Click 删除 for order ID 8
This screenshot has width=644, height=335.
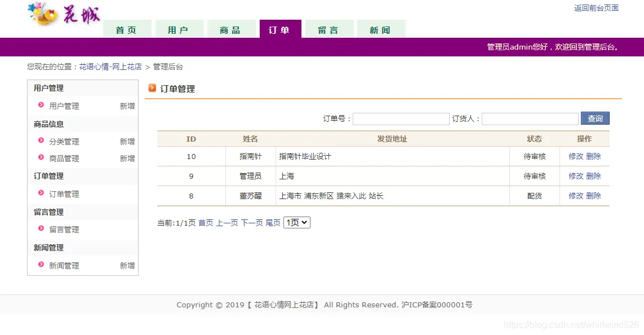(593, 196)
